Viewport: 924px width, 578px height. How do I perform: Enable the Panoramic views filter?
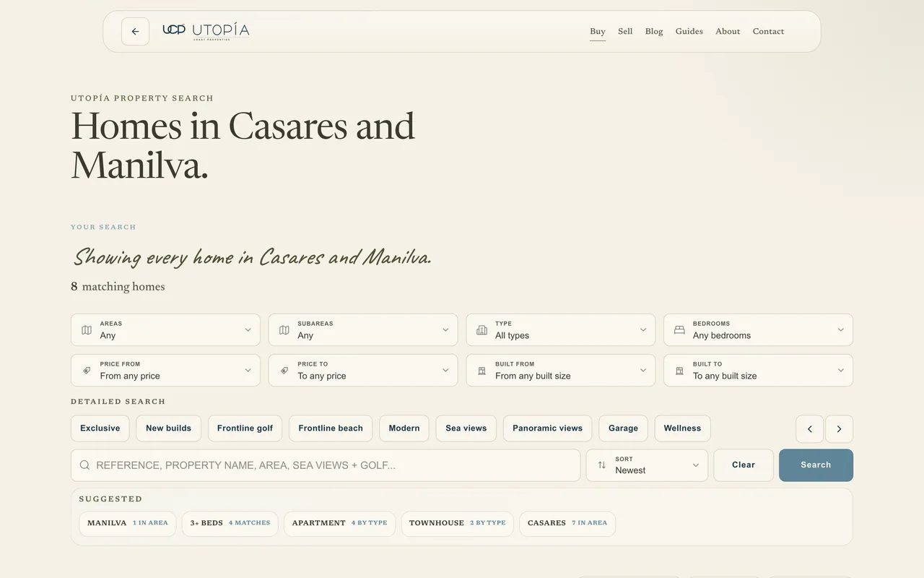point(548,428)
